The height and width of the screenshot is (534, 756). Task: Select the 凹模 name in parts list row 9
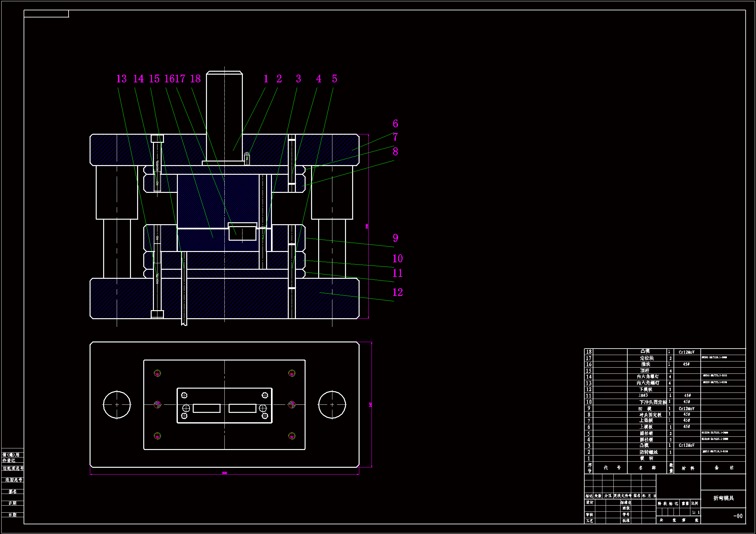click(x=645, y=409)
